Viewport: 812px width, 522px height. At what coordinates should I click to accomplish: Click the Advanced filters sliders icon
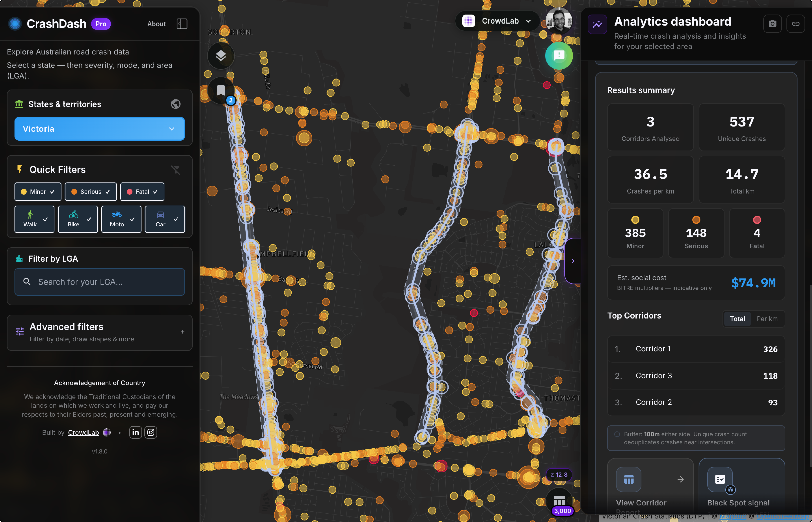click(20, 332)
